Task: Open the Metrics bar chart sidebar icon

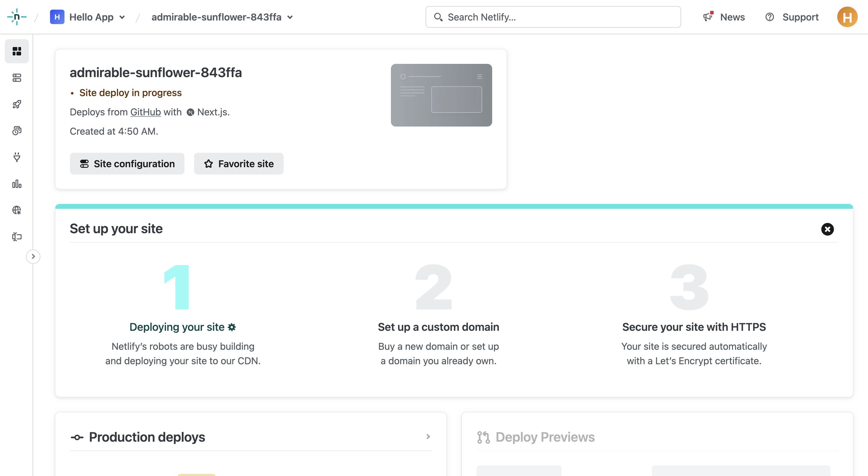Action: [17, 184]
